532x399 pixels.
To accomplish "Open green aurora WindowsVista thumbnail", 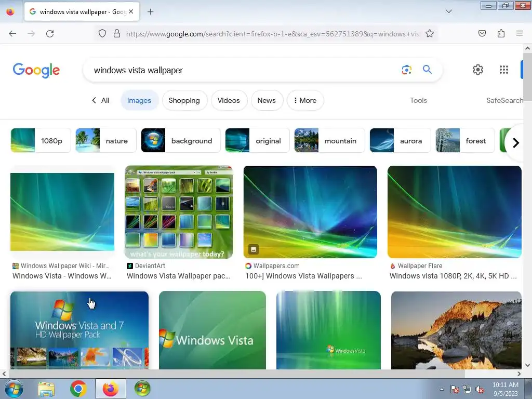I will (x=328, y=330).
